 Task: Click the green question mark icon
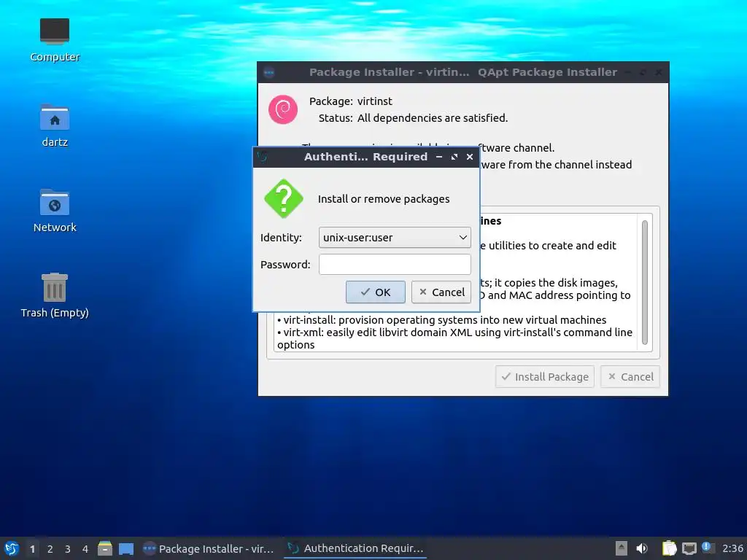coord(284,198)
